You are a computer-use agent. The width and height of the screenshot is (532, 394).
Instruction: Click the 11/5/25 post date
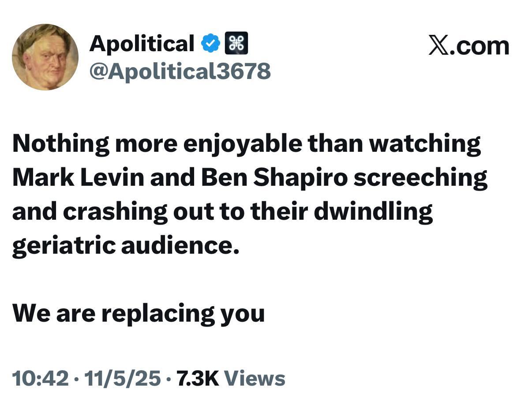123,378
